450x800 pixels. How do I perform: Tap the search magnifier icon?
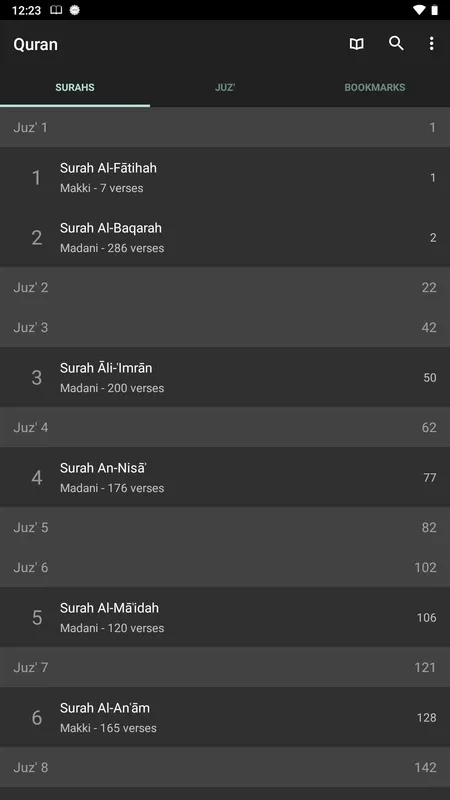pos(396,43)
